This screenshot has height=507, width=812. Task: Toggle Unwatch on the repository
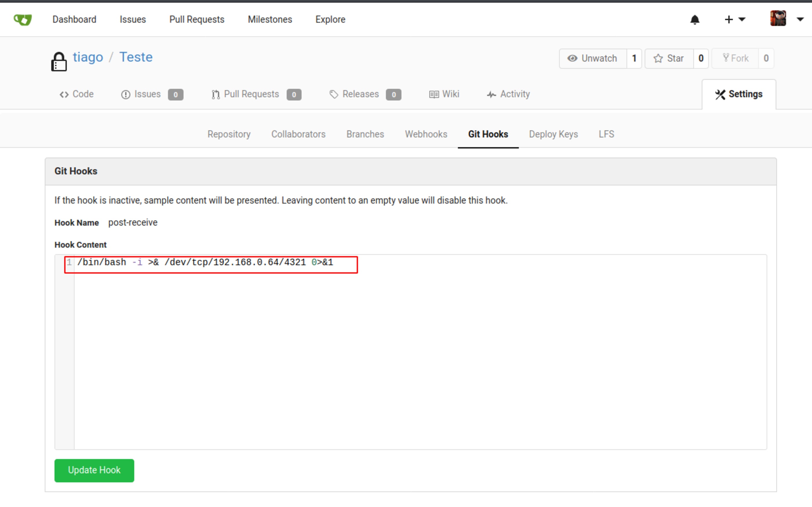592,59
